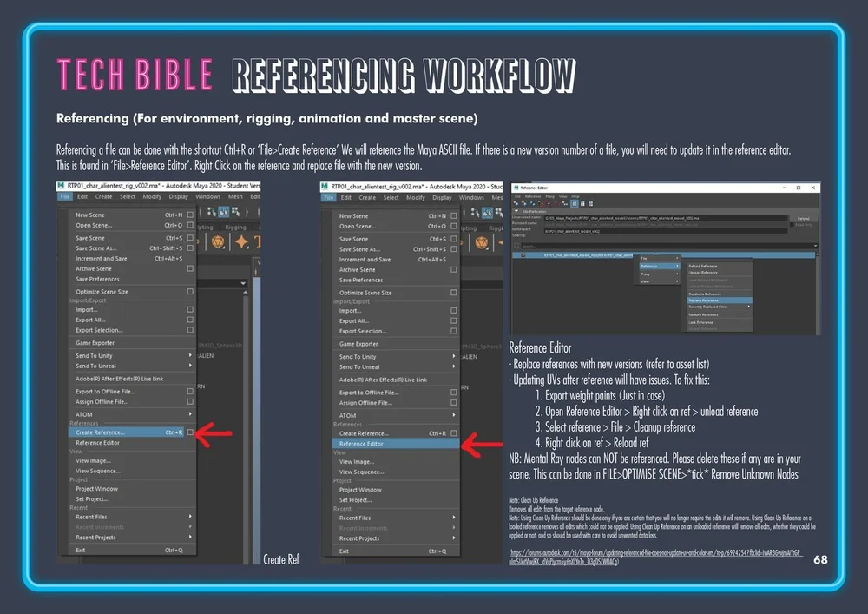
Task: Open Display menu in middle Maya window
Action: [442, 198]
